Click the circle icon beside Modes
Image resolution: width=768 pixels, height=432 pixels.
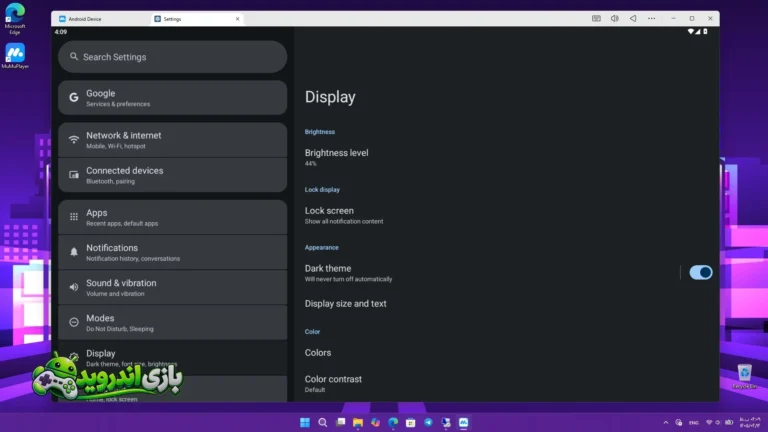pyautogui.click(x=73, y=322)
